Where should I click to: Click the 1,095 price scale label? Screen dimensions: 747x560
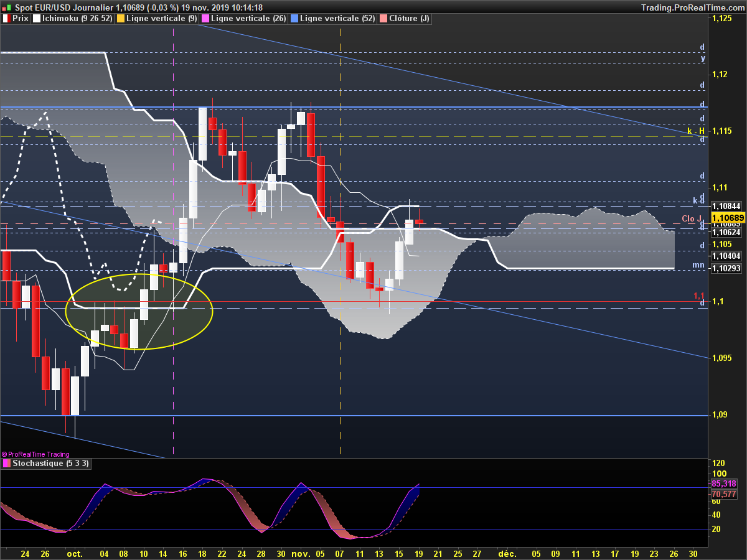coord(721,358)
